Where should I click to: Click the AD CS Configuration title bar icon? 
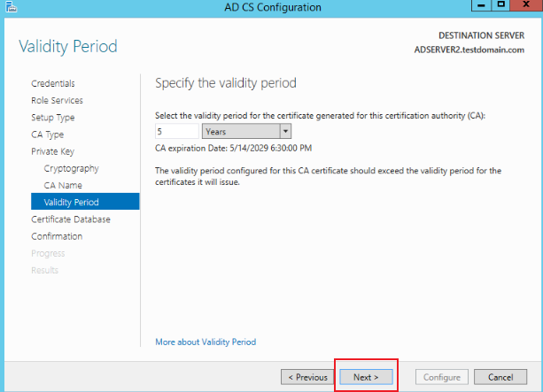point(12,6)
